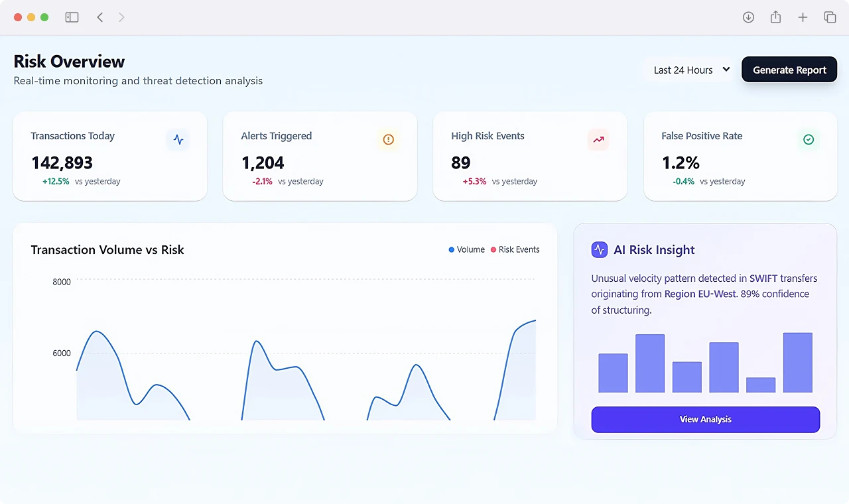Click the checkmark icon on False Positive Rate
The height and width of the screenshot is (504, 849).
click(809, 139)
